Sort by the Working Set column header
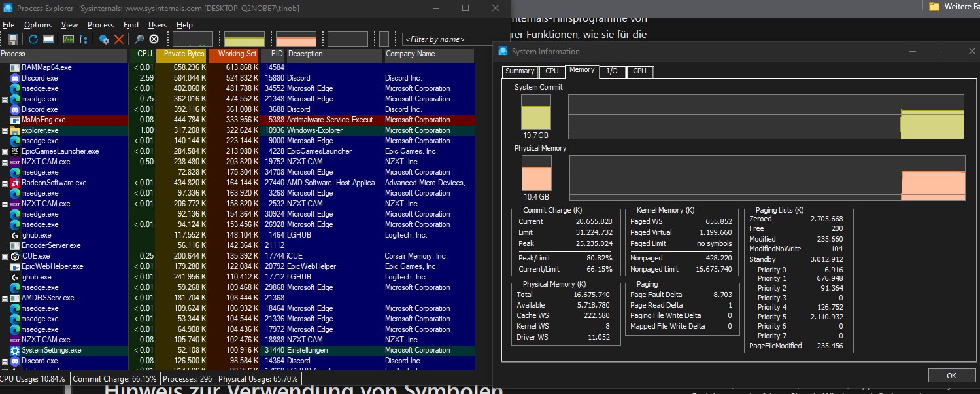This screenshot has height=394, width=980. (x=235, y=55)
